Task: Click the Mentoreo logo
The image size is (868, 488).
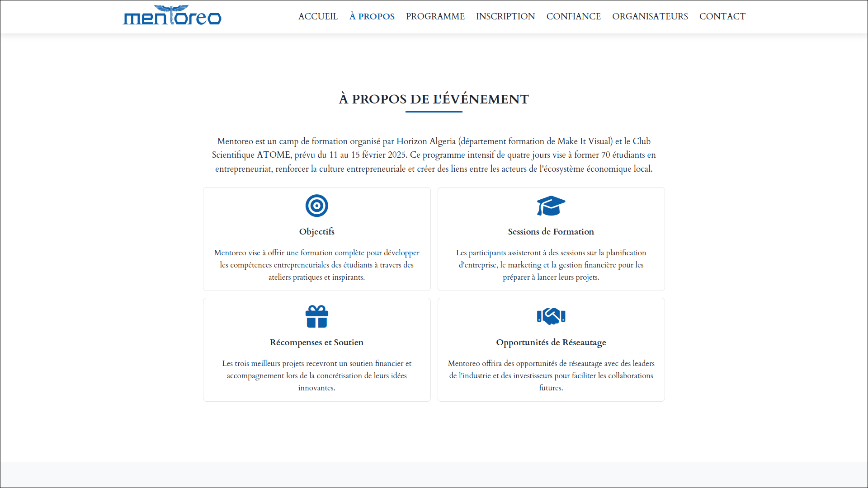Action: tap(172, 16)
